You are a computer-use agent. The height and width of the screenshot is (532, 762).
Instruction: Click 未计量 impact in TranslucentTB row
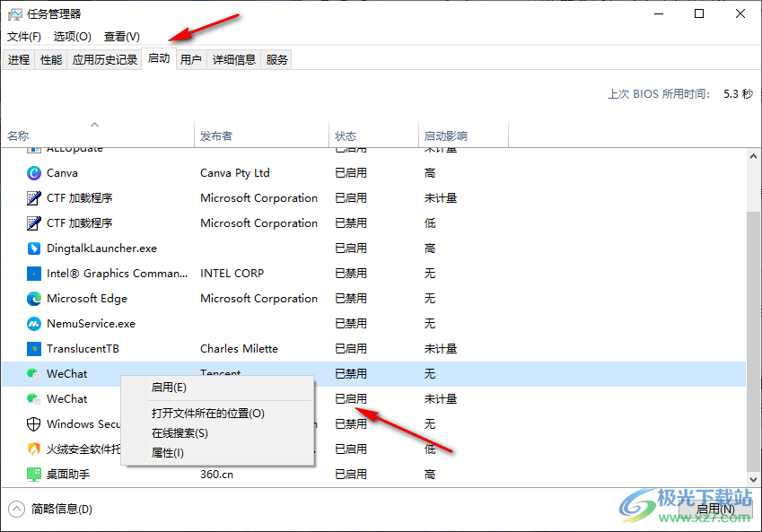coord(441,349)
